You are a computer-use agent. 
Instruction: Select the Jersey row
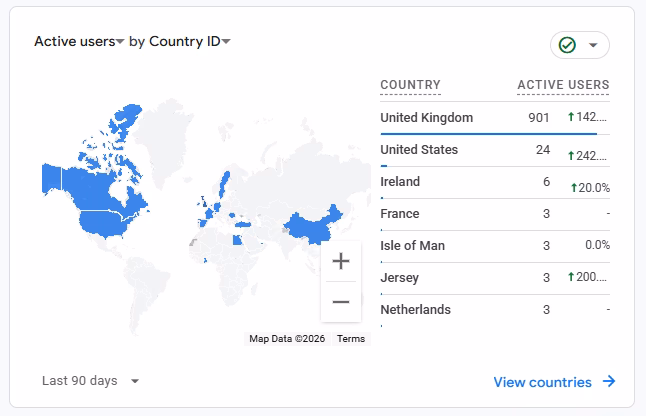coord(495,278)
